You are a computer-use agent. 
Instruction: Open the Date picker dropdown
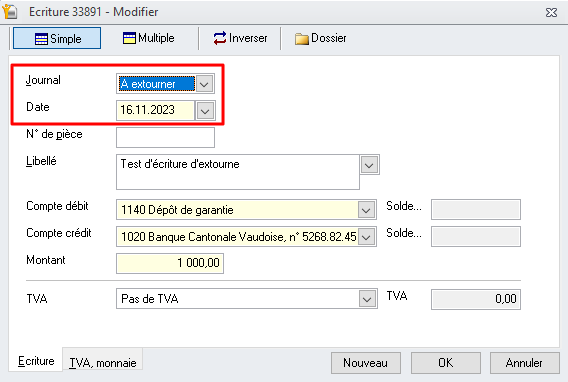pyautogui.click(x=205, y=110)
